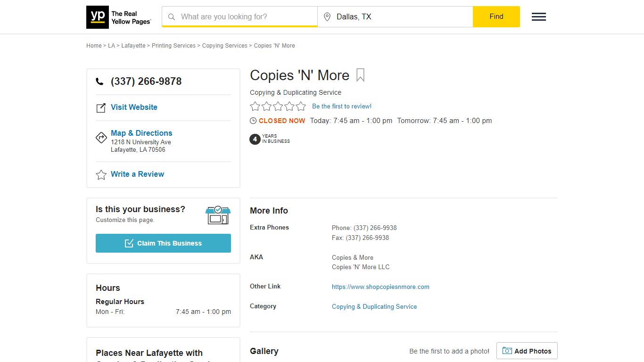This screenshot has height=362, width=644.
Task: Select Fax: (337) 266-9938
Action: pyautogui.click(x=361, y=238)
